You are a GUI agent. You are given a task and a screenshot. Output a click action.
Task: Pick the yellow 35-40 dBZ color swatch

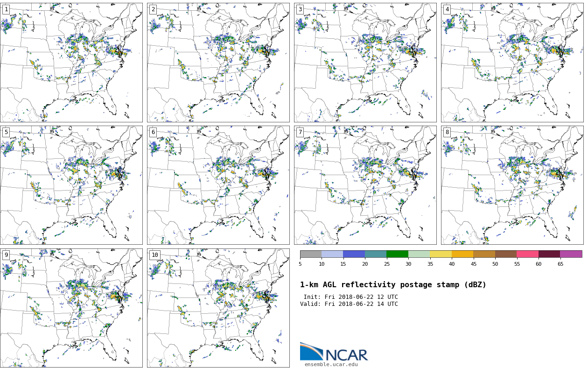441,254
